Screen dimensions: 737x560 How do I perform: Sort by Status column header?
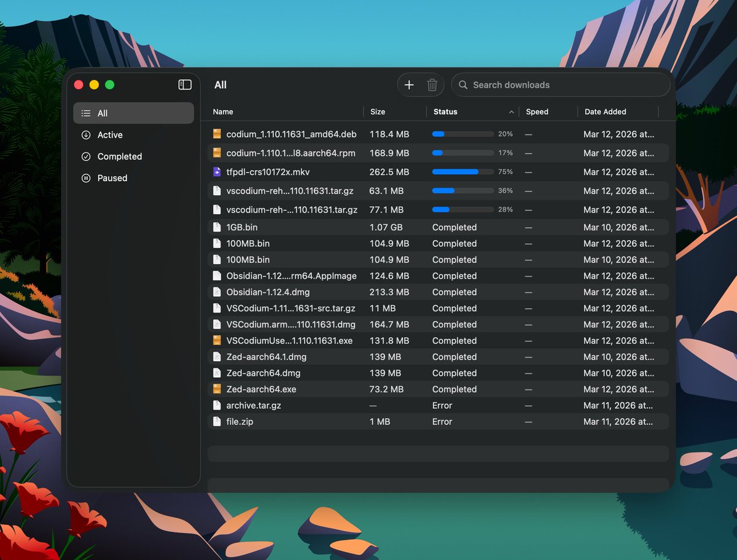tap(445, 112)
